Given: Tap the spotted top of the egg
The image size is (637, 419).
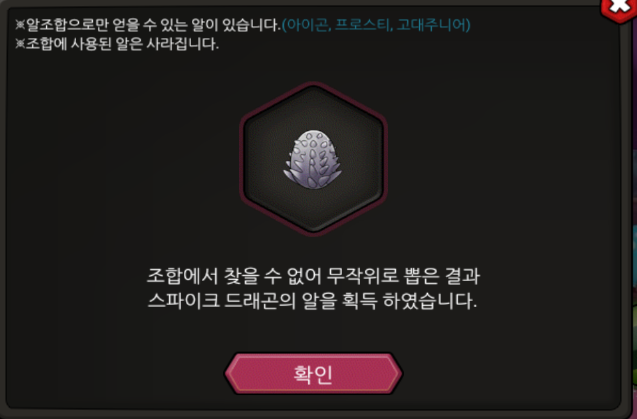Looking at the screenshot, I should pyautogui.click(x=313, y=140).
